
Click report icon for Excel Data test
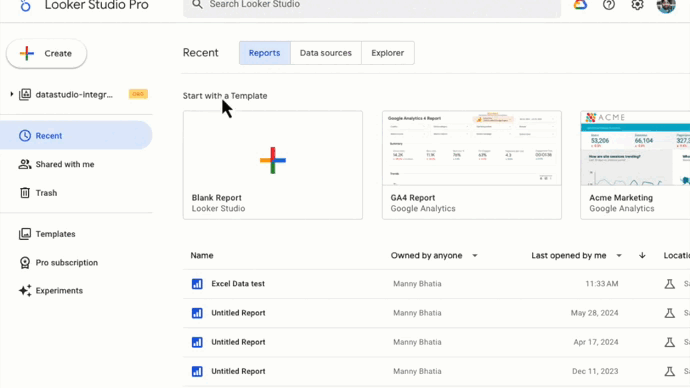click(x=197, y=284)
